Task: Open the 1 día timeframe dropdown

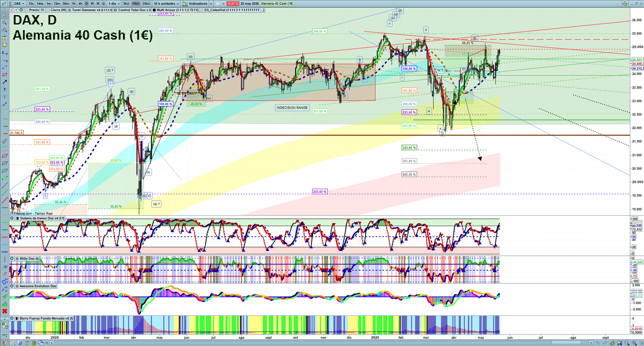Action: pyautogui.click(x=114, y=4)
